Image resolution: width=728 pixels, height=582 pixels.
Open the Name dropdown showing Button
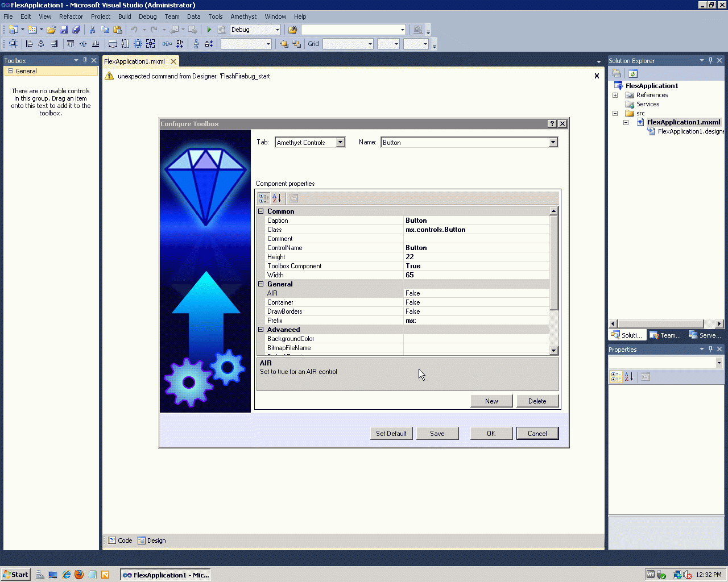[553, 142]
